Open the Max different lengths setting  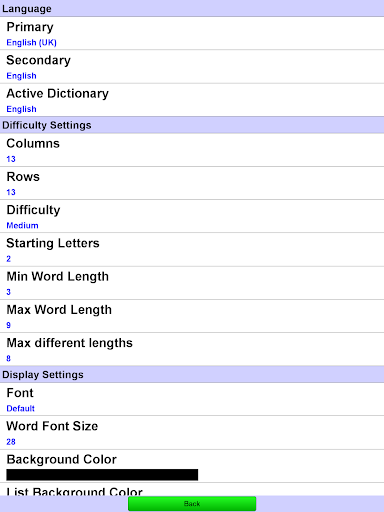192,349
